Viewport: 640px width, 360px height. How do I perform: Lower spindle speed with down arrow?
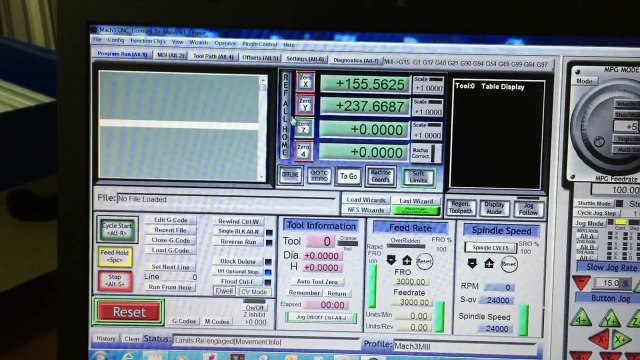(x=472, y=263)
